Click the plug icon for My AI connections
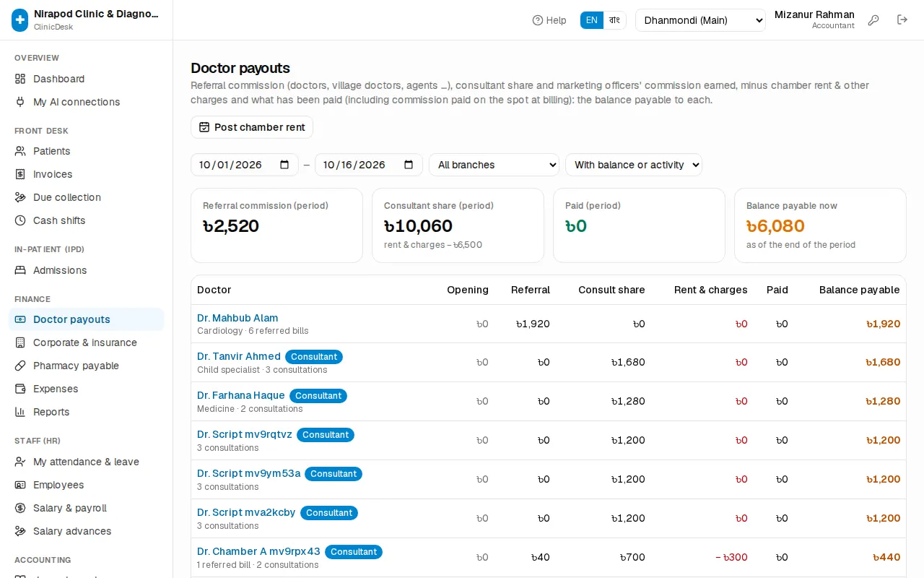 [20, 102]
